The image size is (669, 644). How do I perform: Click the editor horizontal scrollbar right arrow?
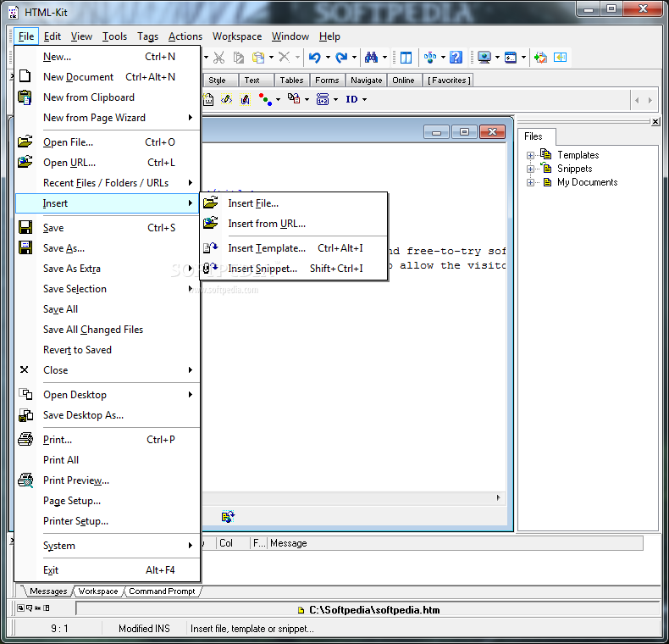click(498, 497)
